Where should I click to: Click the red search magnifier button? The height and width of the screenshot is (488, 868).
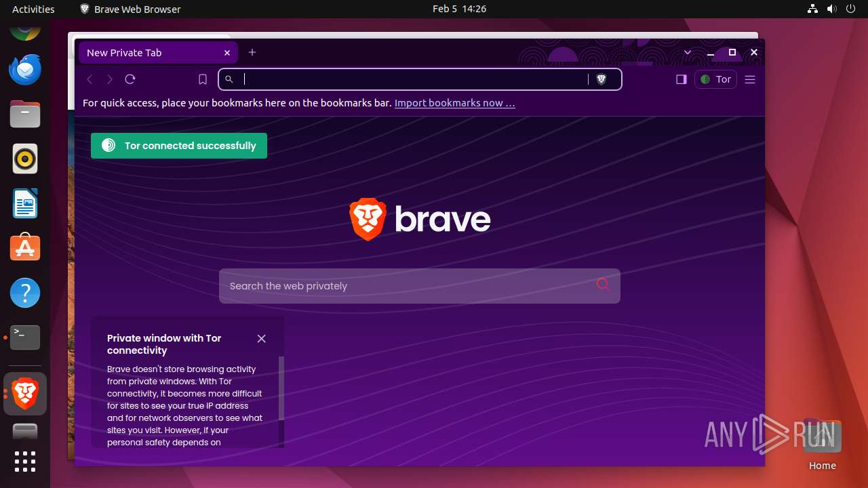[602, 285]
